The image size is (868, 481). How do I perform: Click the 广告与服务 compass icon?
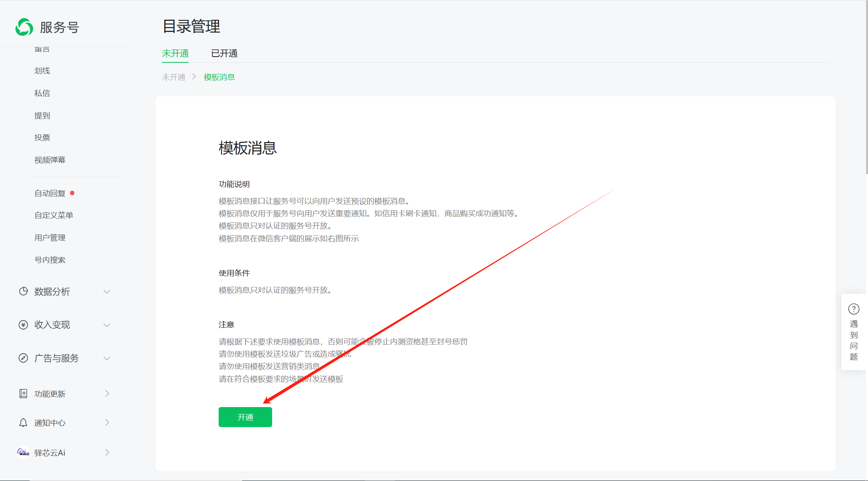point(23,358)
